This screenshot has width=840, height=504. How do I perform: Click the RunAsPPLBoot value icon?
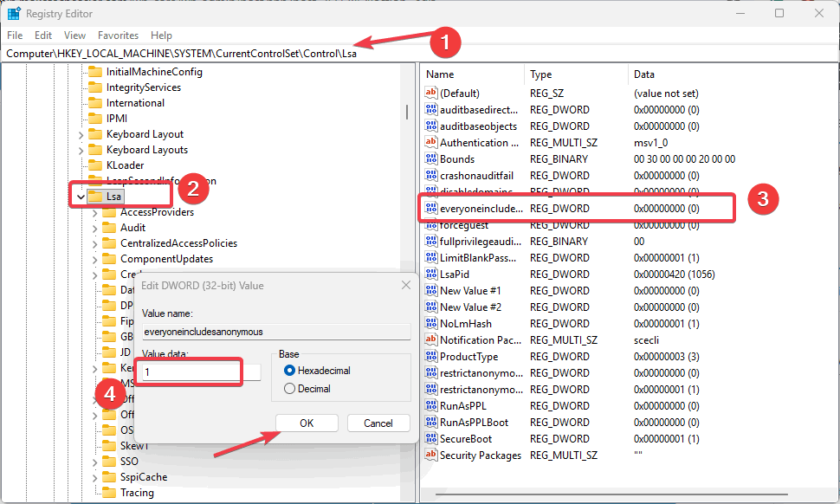[430, 422]
